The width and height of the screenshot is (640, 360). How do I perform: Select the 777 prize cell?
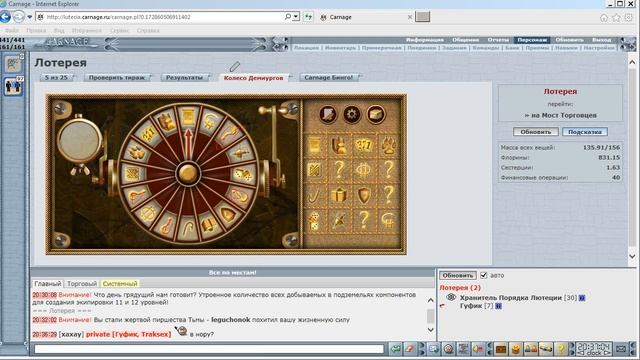click(363, 146)
